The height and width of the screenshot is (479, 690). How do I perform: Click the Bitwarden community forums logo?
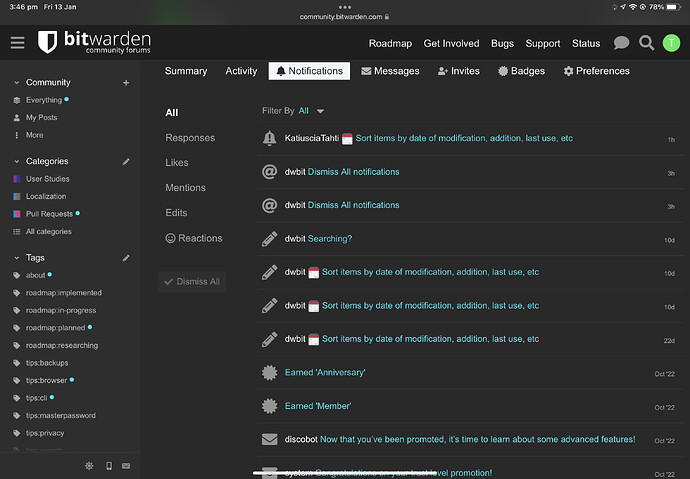(x=94, y=42)
